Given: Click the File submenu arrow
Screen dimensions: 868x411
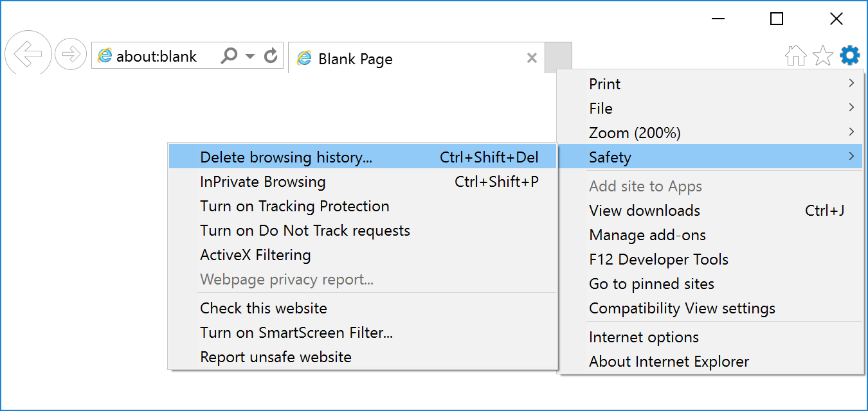Looking at the screenshot, I should click(851, 108).
